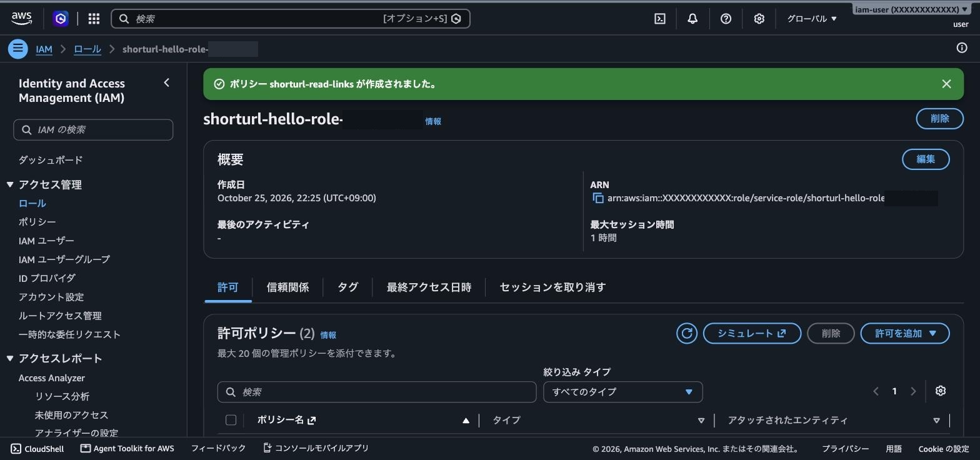Open the AWS console home logo
Image resolution: width=980 pixels, height=460 pixels.
click(22, 19)
